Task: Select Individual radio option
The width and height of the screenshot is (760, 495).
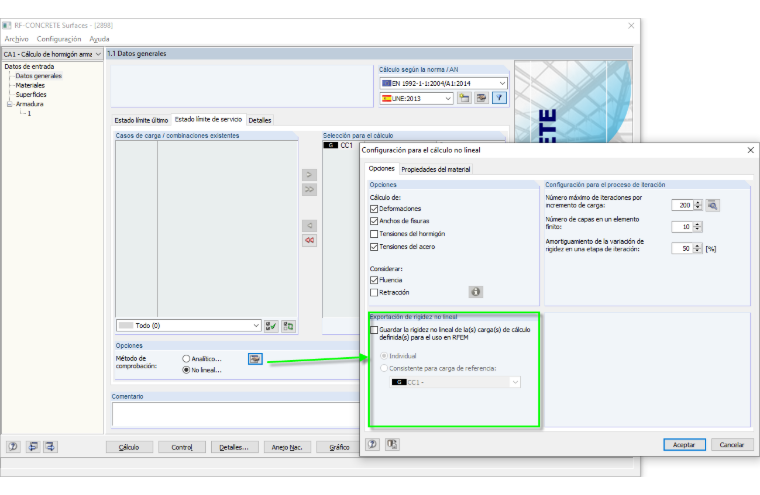Action: 383,356
